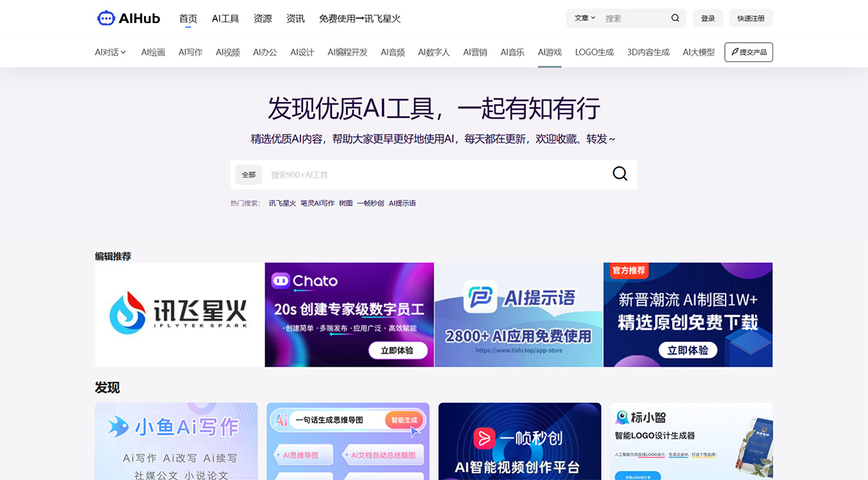Click the 标小智 logo icon

tap(624, 417)
